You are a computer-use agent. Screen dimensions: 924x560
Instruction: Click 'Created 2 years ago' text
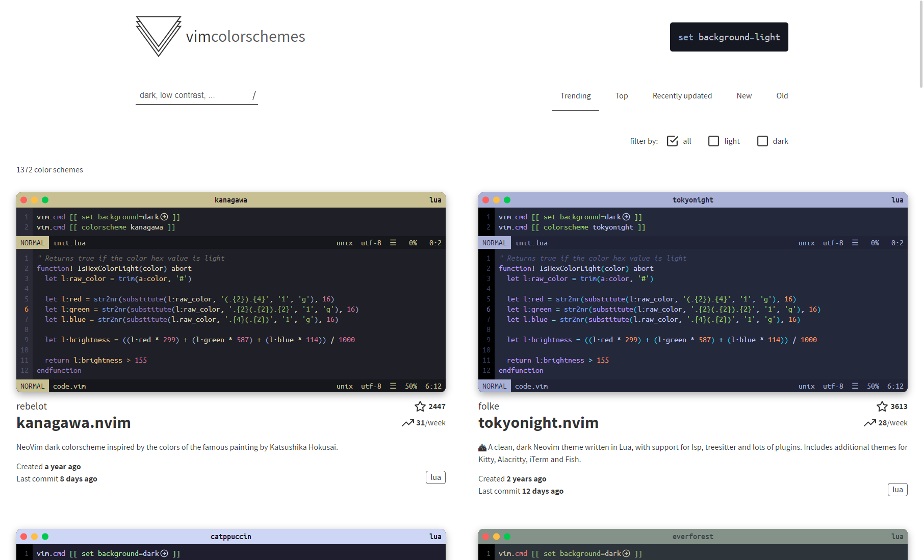(x=512, y=479)
